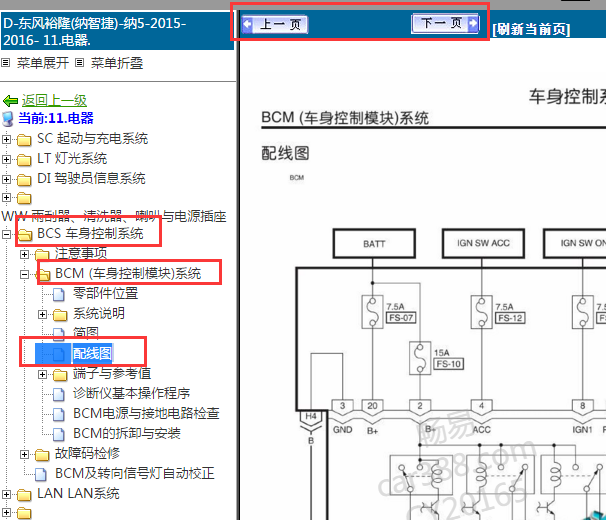Viewport: 606px width, 520px height.
Task: Expand all menus with 菜单展开
Action: pos(43,63)
